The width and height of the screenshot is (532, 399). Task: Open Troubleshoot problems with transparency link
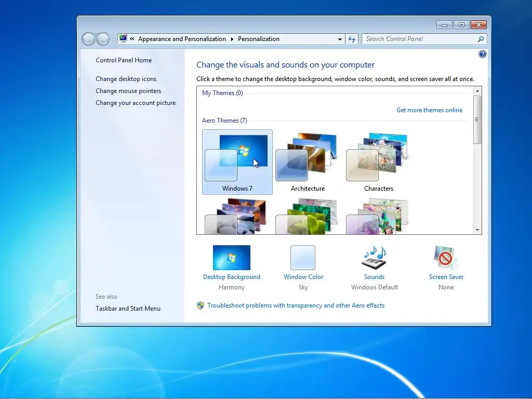(296, 305)
